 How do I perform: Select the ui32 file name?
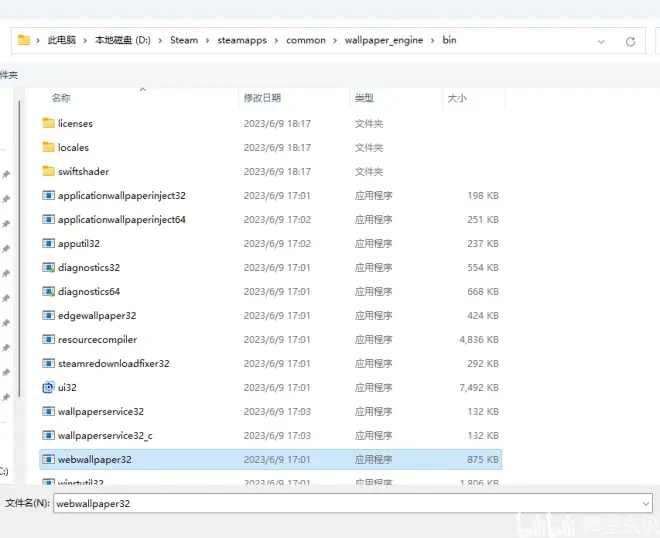pos(67,387)
